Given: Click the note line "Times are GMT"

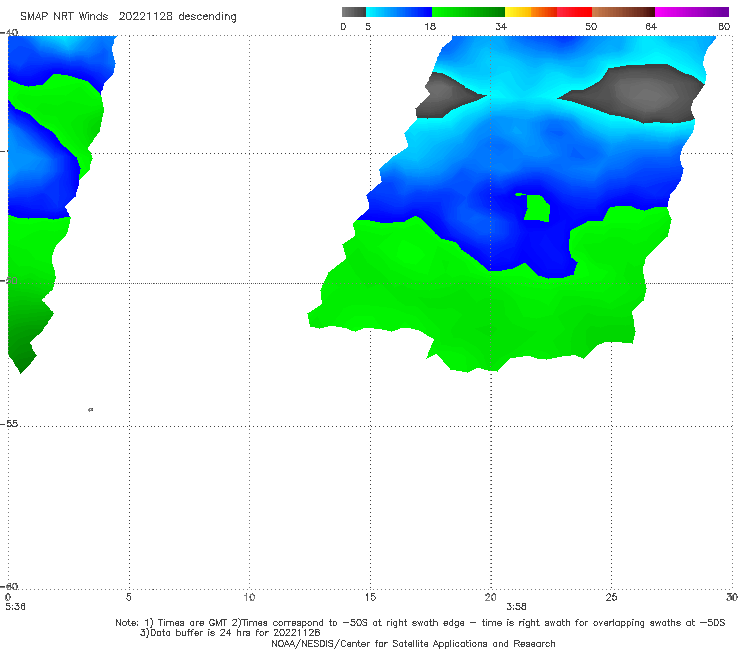Looking at the screenshot, I should pyautogui.click(x=193, y=623).
